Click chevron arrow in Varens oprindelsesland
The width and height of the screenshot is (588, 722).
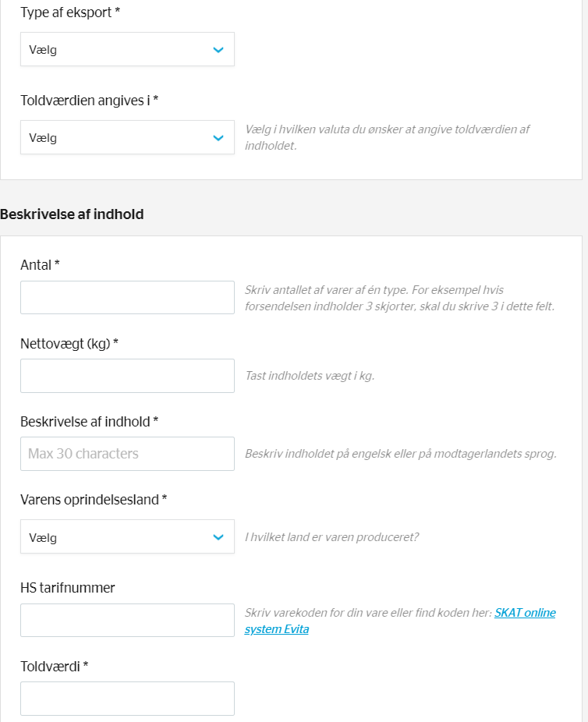pyautogui.click(x=218, y=537)
